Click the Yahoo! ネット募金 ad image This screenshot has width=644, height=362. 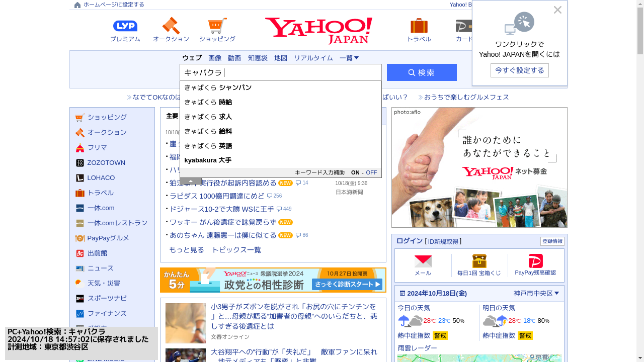(x=479, y=167)
